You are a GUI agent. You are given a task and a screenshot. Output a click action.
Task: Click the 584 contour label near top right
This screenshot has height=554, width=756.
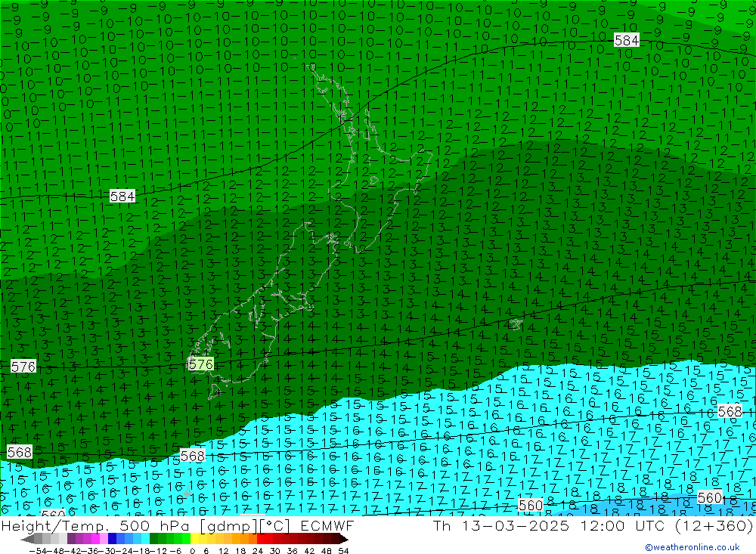click(x=626, y=40)
